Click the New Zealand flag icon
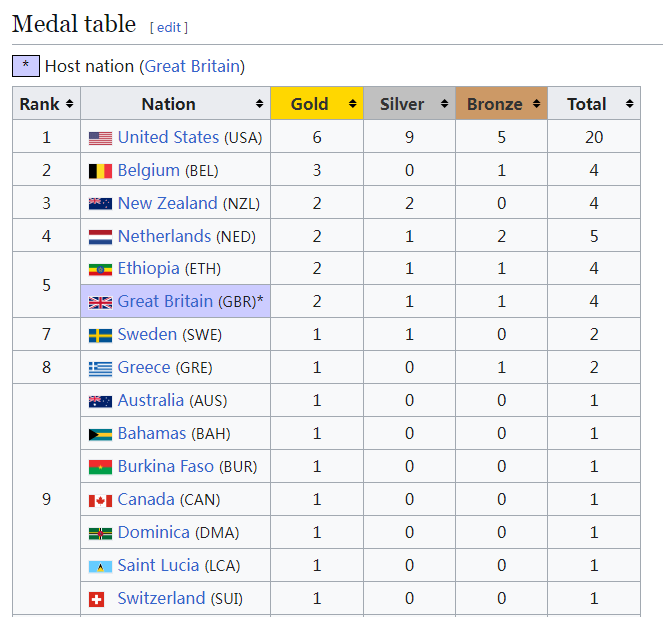The height and width of the screenshot is (617, 663). (100, 204)
